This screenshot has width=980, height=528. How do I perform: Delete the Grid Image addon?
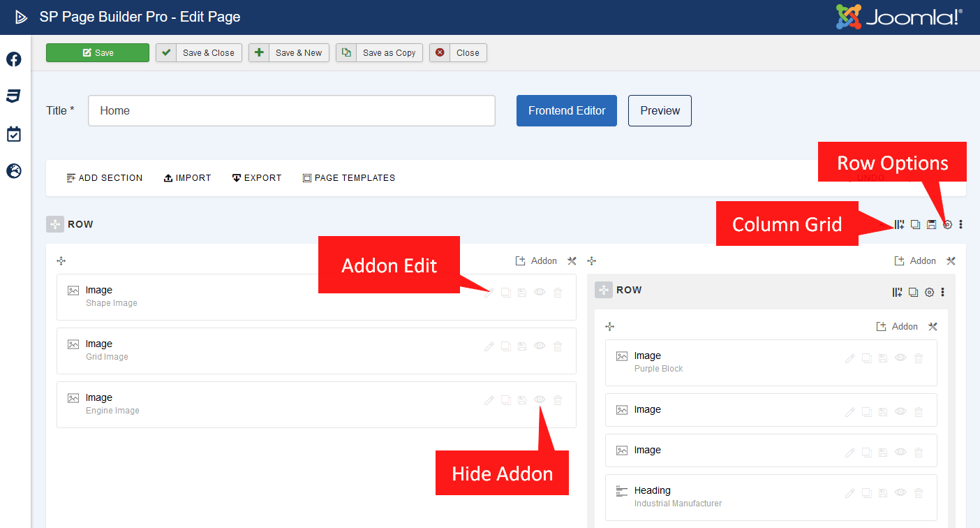(x=558, y=346)
